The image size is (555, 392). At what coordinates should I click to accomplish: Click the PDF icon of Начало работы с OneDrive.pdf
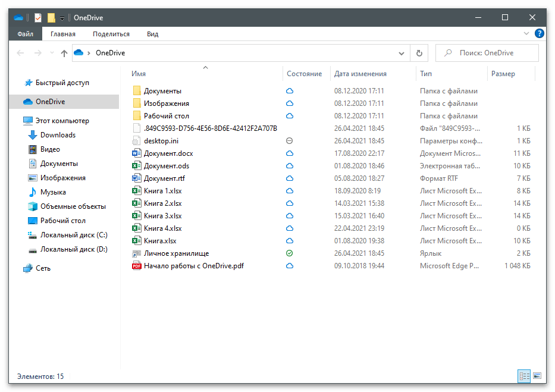coord(136,266)
